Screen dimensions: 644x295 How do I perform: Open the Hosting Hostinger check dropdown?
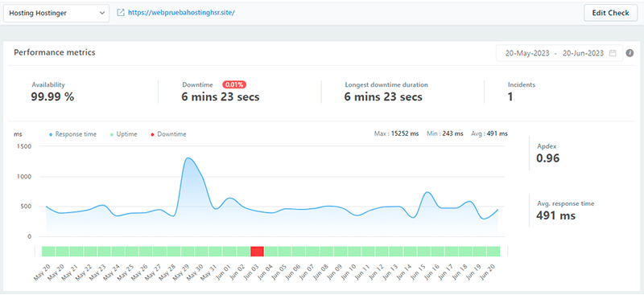point(56,13)
